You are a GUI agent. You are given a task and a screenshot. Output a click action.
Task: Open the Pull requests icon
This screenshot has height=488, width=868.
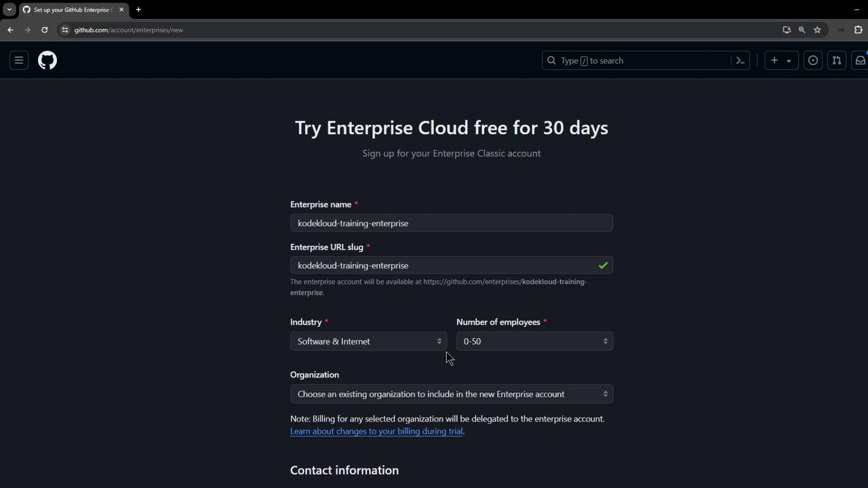[x=837, y=60]
